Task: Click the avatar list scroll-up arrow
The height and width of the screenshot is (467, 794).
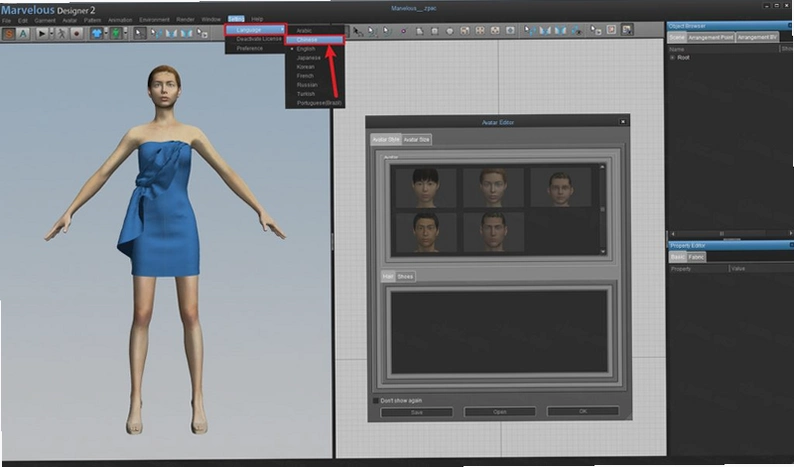Action: point(603,167)
